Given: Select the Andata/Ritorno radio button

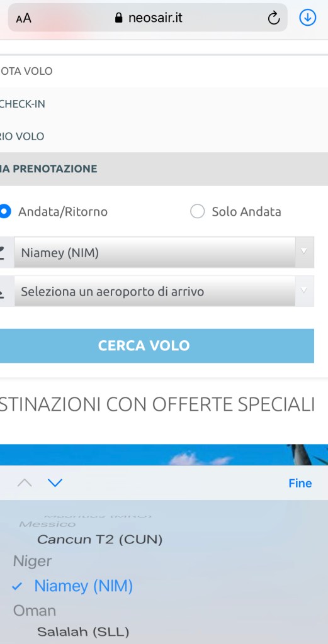Looking at the screenshot, I should click(4, 211).
